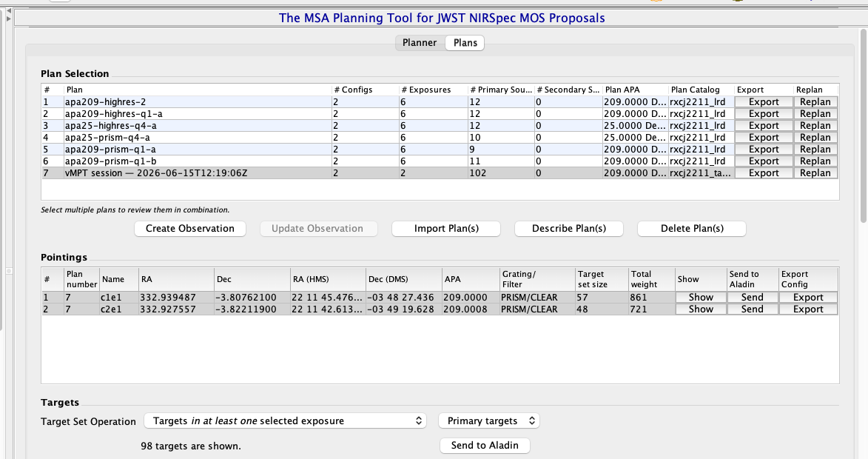868x459 pixels.
Task: Export config for pointing c2e1
Action: coord(808,309)
